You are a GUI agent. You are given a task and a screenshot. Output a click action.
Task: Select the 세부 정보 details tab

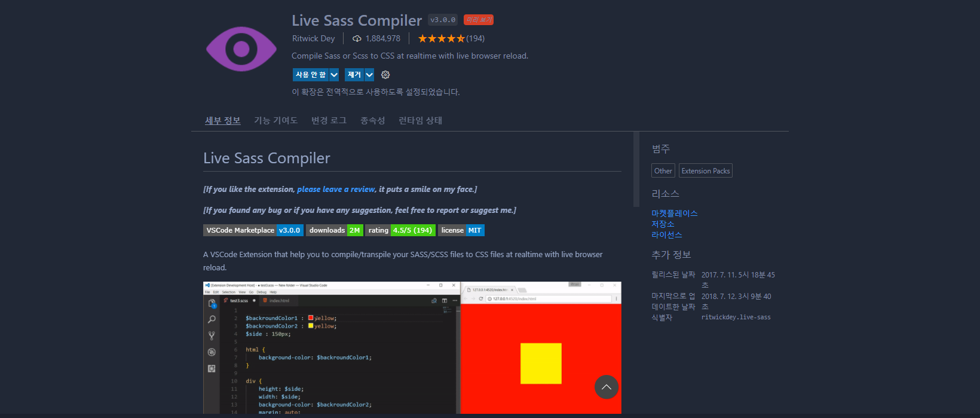pyautogui.click(x=223, y=120)
